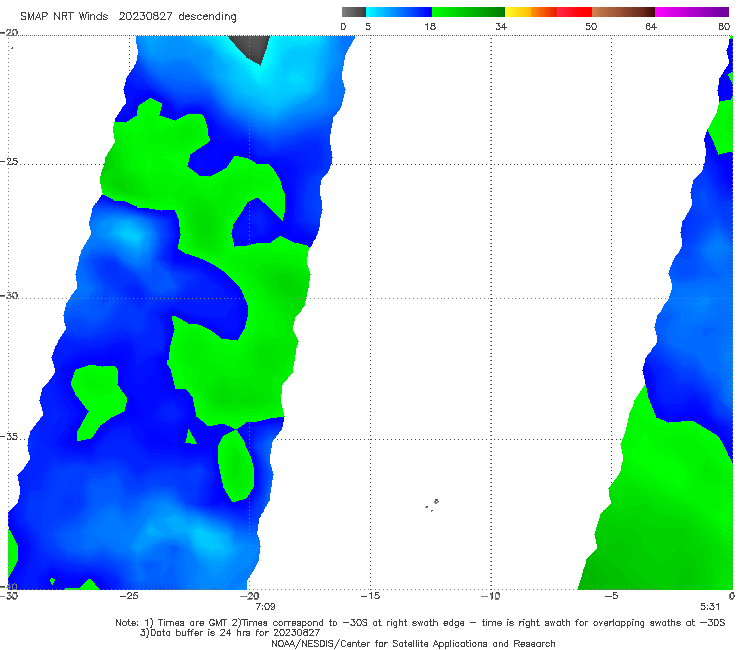Viewport: 740px width, 650px height.
Task: Click the small green oval patch near -35 latitude
Action: 236,466
